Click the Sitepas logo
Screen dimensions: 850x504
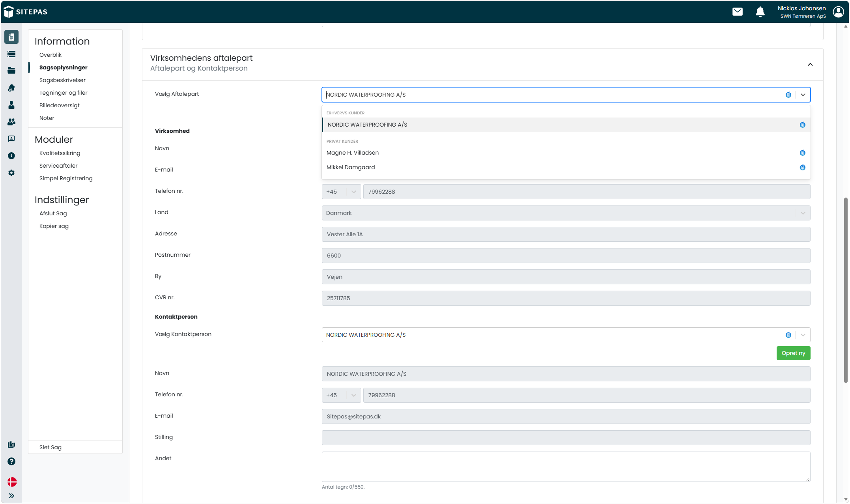coord(26,12)
